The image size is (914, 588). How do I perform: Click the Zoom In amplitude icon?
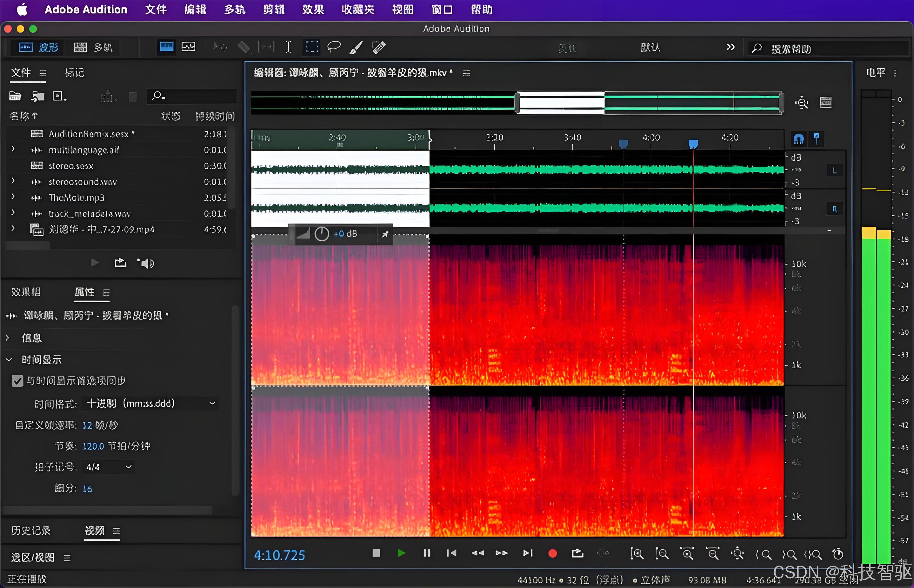click(x=636, y=554)
